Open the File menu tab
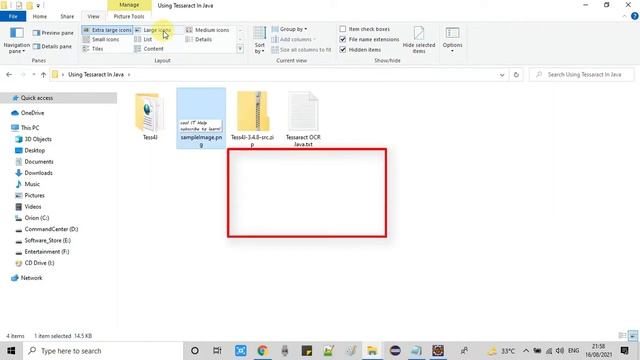640x360 pixels. point(13,16)
